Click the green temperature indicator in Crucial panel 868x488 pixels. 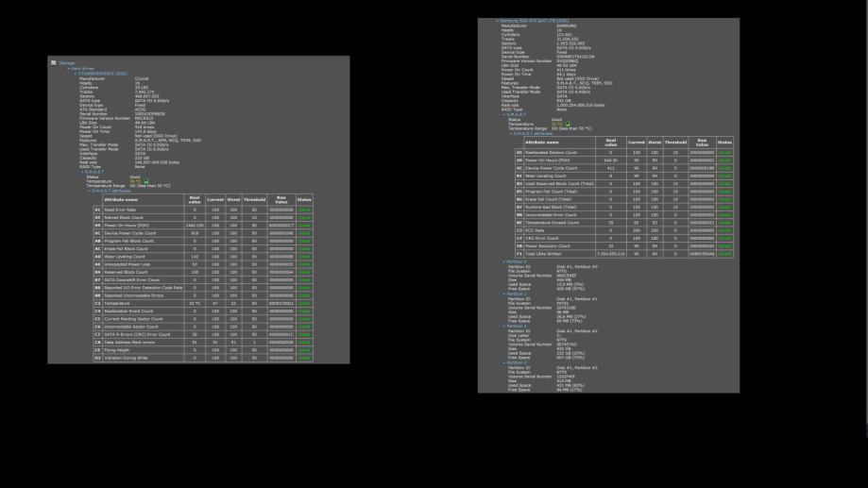click(x=146, y=181)
